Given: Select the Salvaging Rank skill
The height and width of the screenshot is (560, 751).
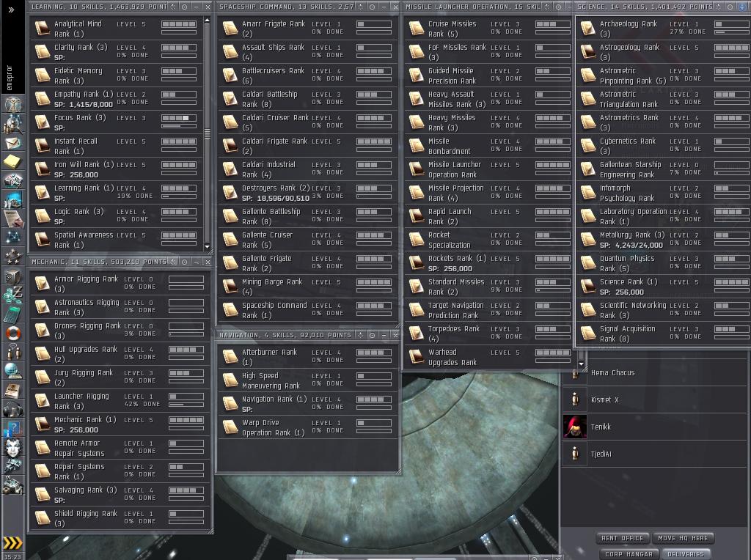Looking at the screenshot, I should 120,495.
